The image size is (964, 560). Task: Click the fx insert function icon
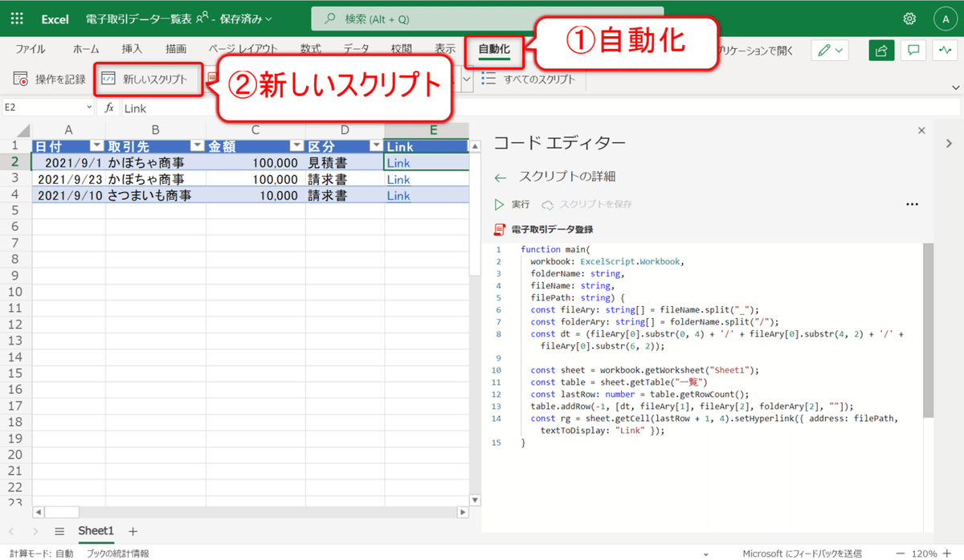click(x=110, y=108)
